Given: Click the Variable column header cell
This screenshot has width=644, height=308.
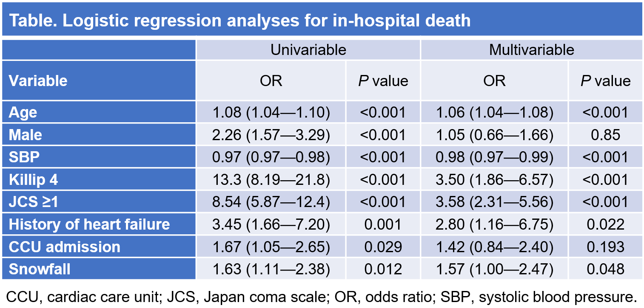Looking at the screenshot, I should pos(39,81).
